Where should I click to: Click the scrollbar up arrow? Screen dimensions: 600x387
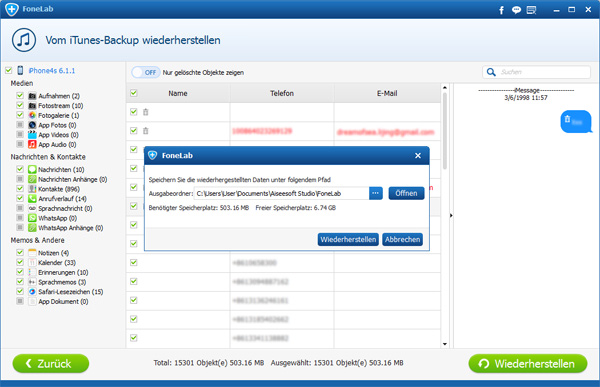click(x=445, y=88)
